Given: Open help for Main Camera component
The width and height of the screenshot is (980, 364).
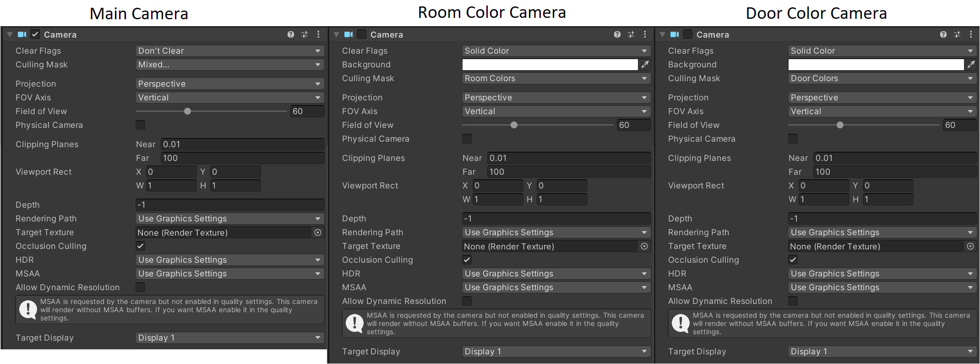Looking at the screenshot, I should pyautogui.click(x=290, y=34).
